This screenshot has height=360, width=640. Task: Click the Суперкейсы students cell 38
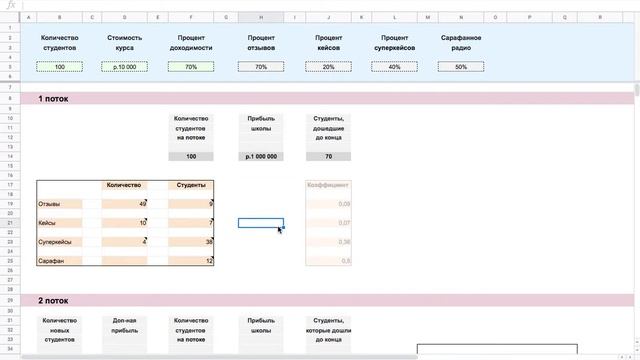191,242
